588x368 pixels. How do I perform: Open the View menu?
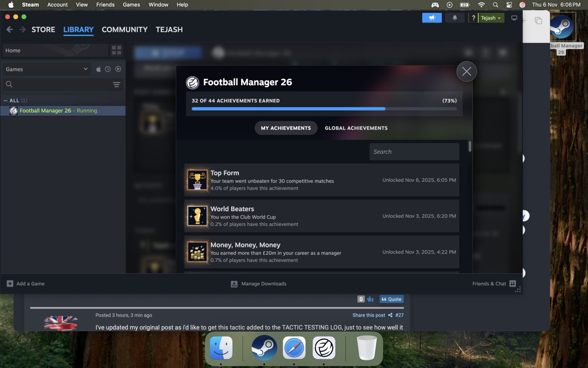(x=82, y=5)
